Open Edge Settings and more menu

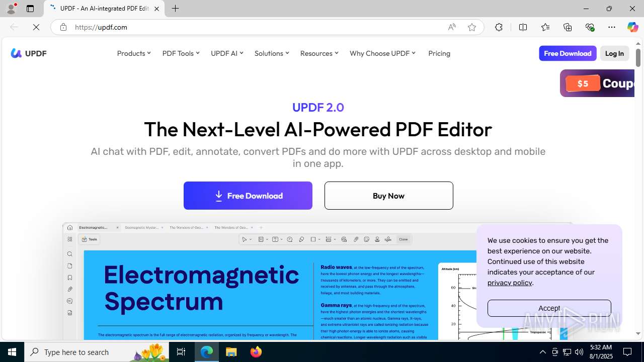point(612,27)
